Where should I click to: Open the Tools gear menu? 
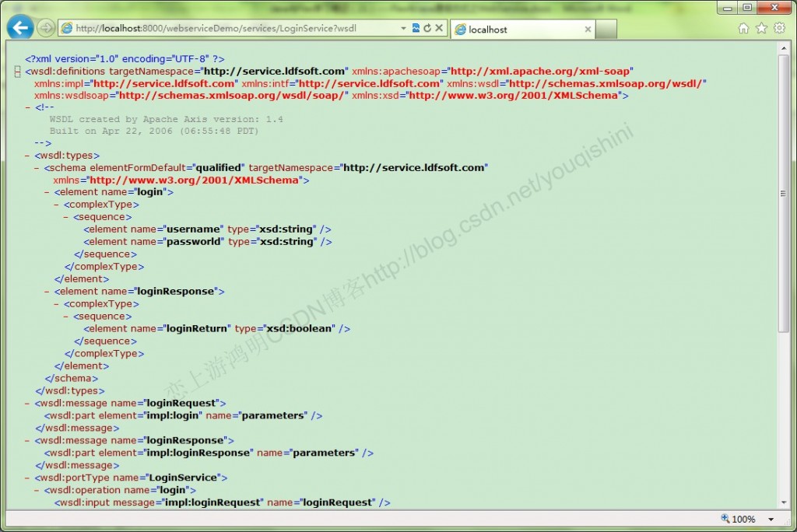[x=778, y=26]
